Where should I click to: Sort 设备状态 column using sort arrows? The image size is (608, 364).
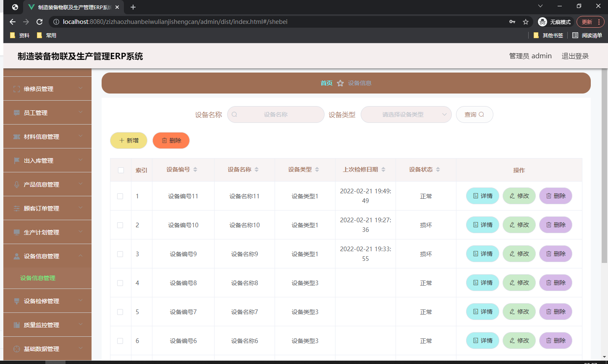[x=438, y=169]
